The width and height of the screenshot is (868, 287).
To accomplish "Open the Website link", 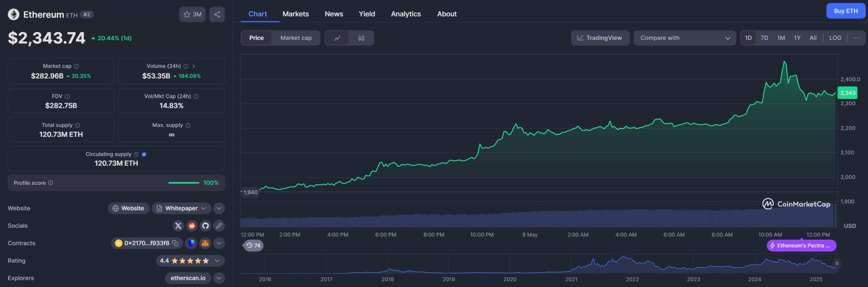I will click(129, 208).
